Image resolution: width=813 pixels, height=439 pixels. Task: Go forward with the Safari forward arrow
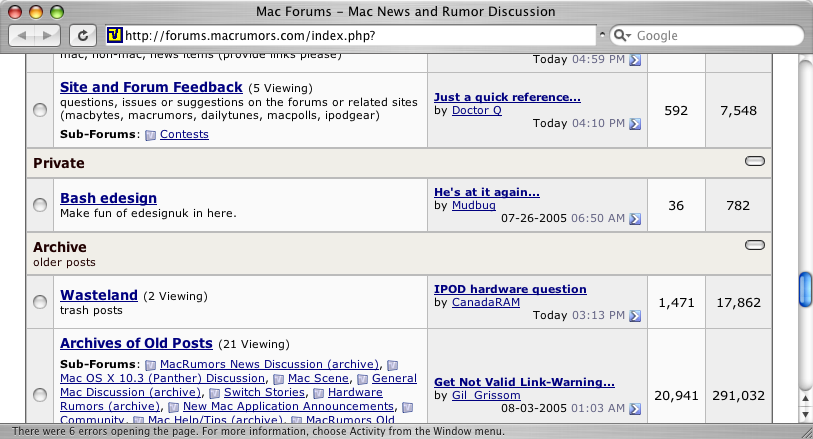pos(48,36)
